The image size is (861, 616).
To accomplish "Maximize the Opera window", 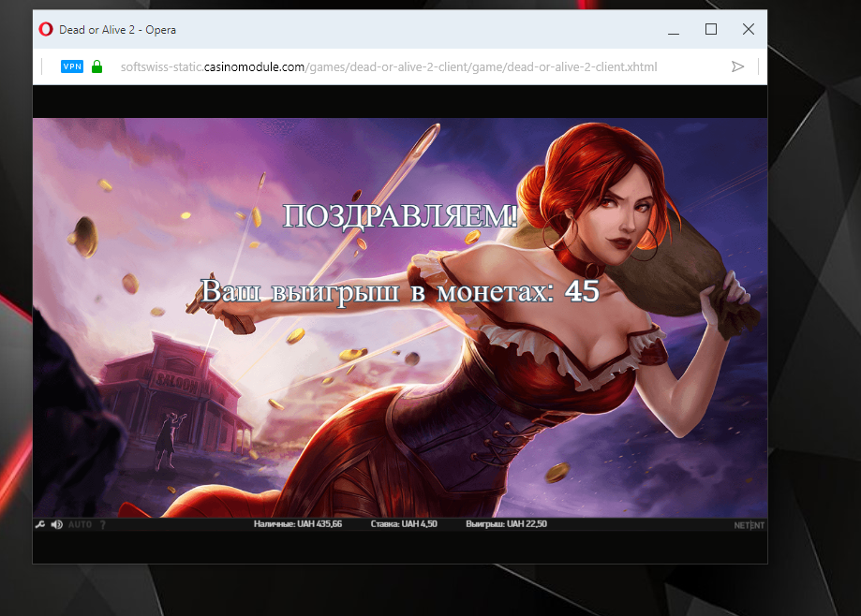I will click(x=711, y=29).
